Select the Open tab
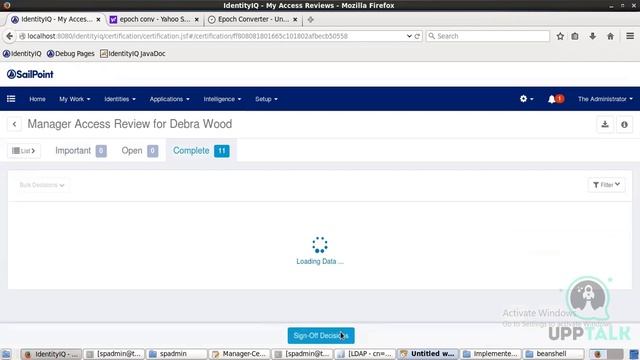 click(140, 151)
